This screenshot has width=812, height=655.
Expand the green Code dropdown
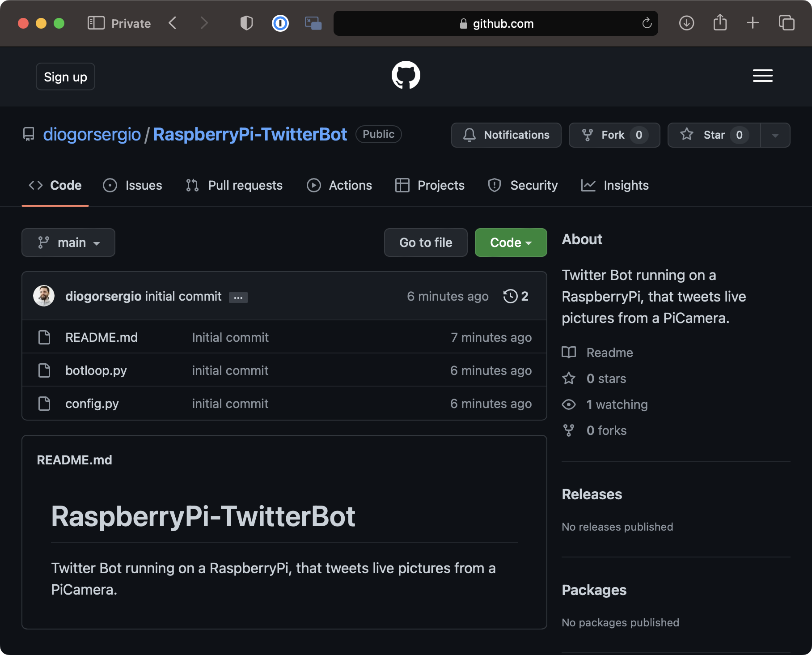pyautogui.click(x=511, y=242)
